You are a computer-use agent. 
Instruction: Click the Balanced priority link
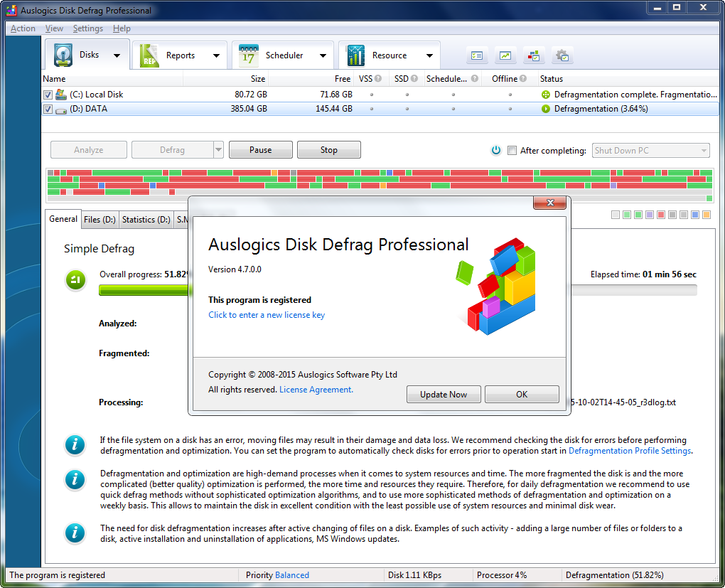291,575
